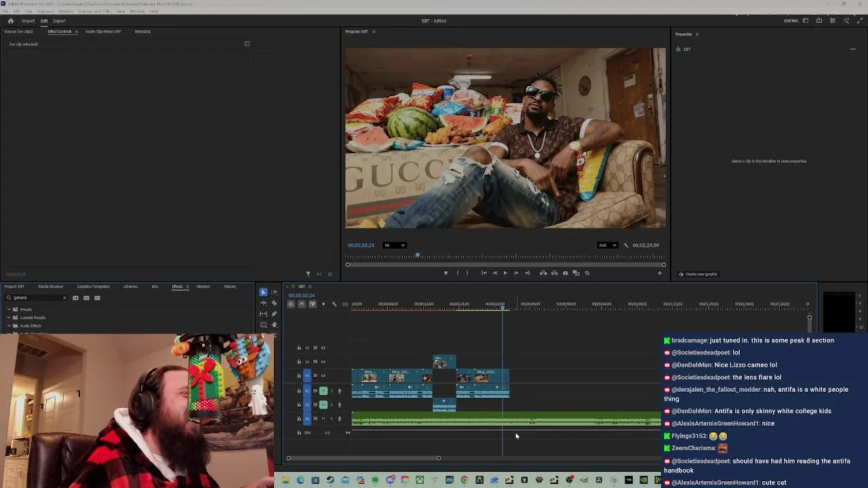The height and width of the screenshot is (488, 868).
Task: Open Program monitor settings wrench
Action: point(626,245)
